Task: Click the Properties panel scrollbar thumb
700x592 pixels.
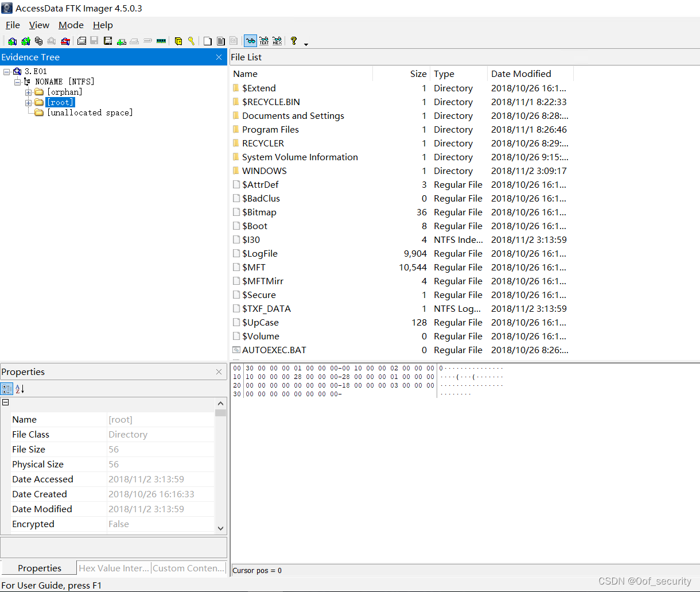Action: click(221, 412)
